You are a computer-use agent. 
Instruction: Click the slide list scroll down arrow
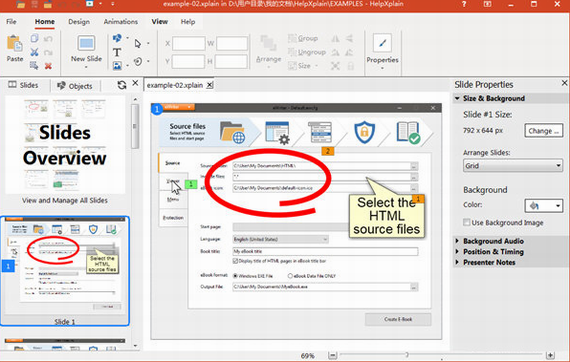135,346
